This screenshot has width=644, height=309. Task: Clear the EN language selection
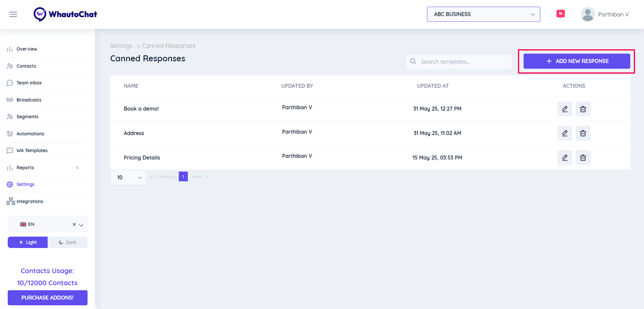tap(74, 225)
